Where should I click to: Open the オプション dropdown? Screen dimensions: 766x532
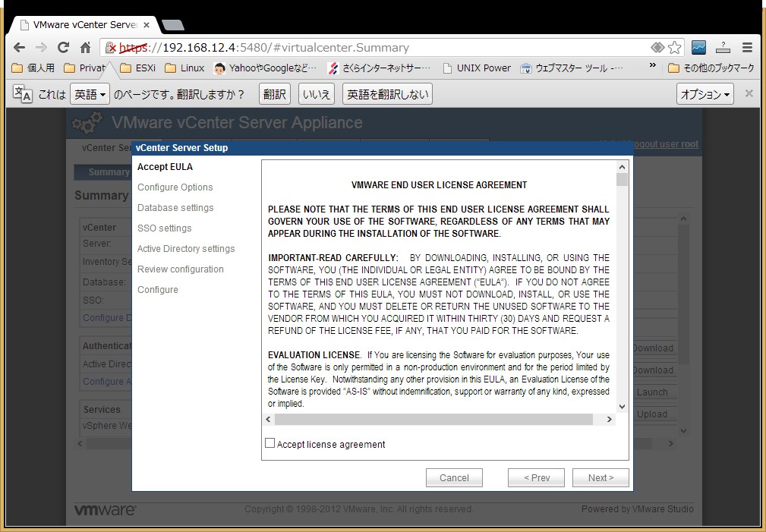pyautogui.click(x=705, y=94)
